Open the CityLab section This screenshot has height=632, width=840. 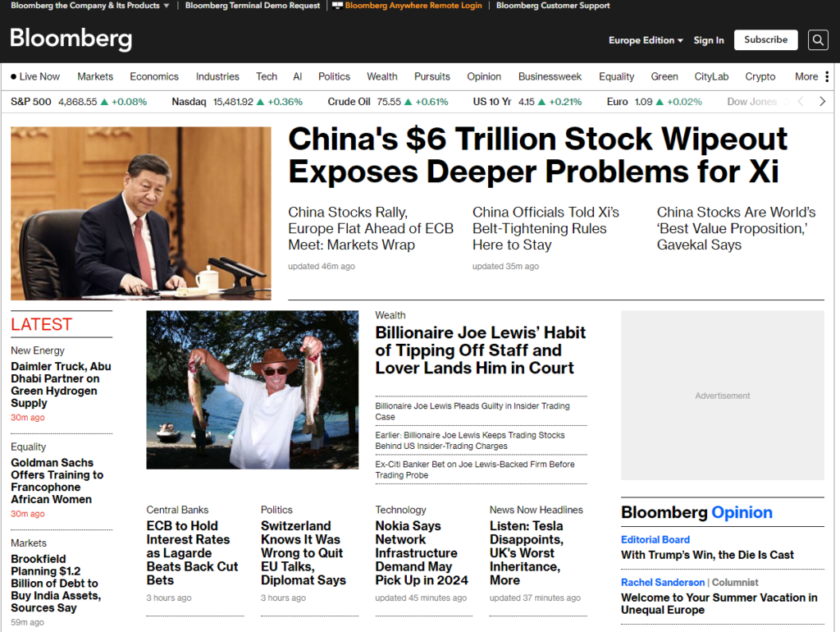coord(711,76)
